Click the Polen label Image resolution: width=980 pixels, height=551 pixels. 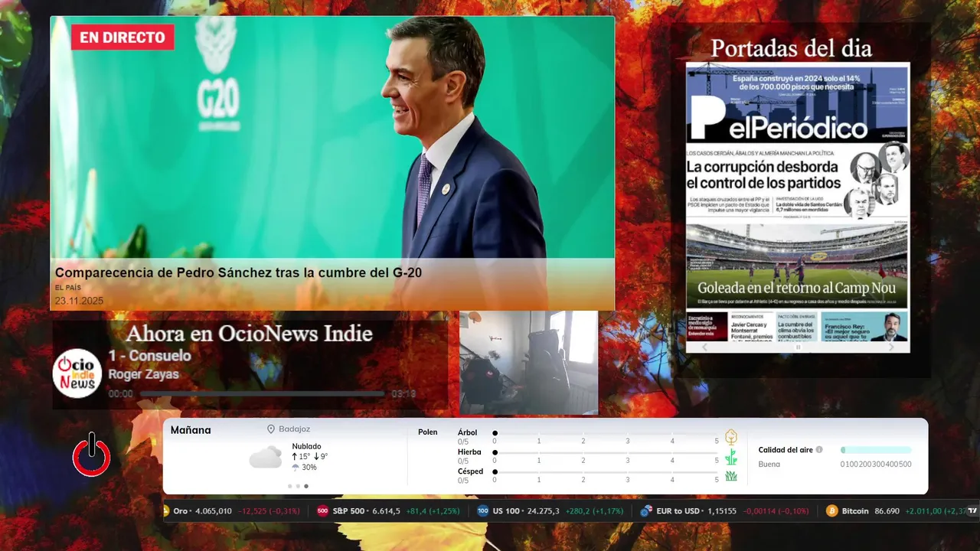pos(427,432)
